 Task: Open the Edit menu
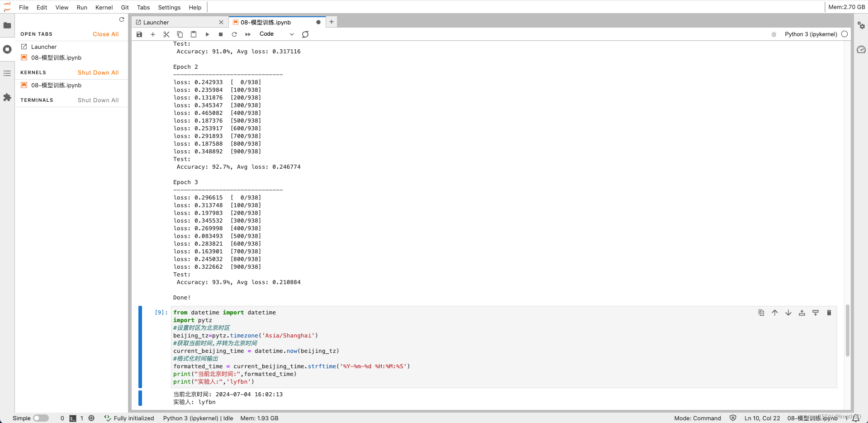point(42,7)
